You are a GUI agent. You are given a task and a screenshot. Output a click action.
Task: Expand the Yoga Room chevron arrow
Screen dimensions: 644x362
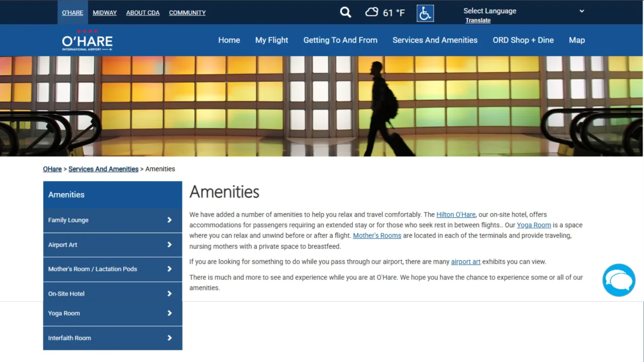170,313
